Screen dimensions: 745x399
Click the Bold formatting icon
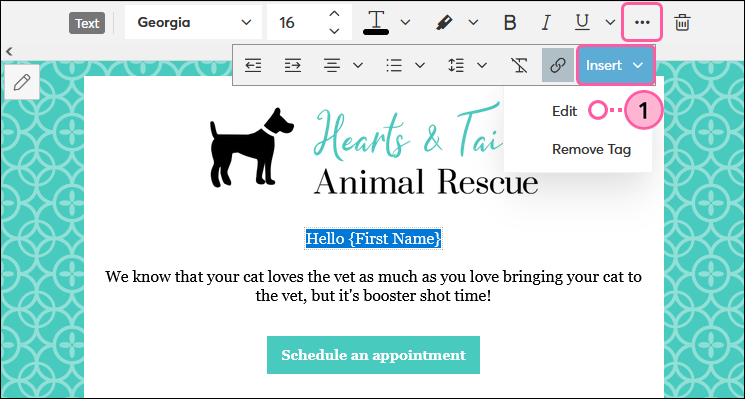(510, 22)
